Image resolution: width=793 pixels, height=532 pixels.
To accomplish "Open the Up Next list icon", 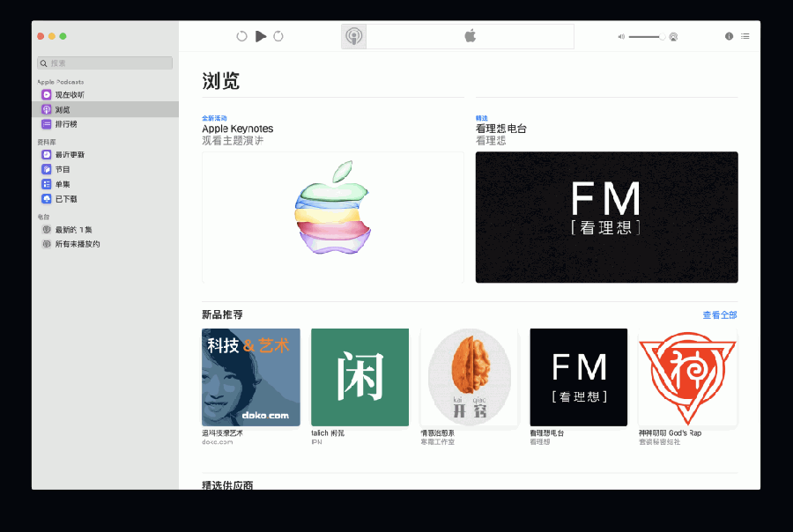I will tap(745, 36).
